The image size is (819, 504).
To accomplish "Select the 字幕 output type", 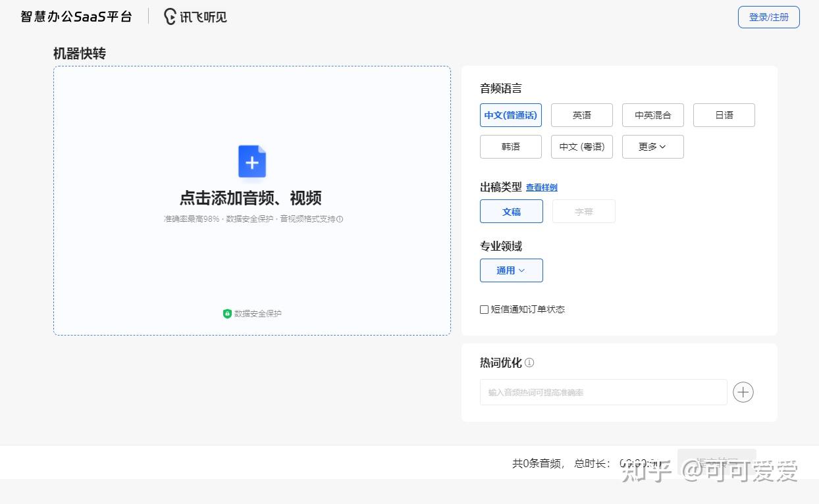I will (x=584, y=211).
